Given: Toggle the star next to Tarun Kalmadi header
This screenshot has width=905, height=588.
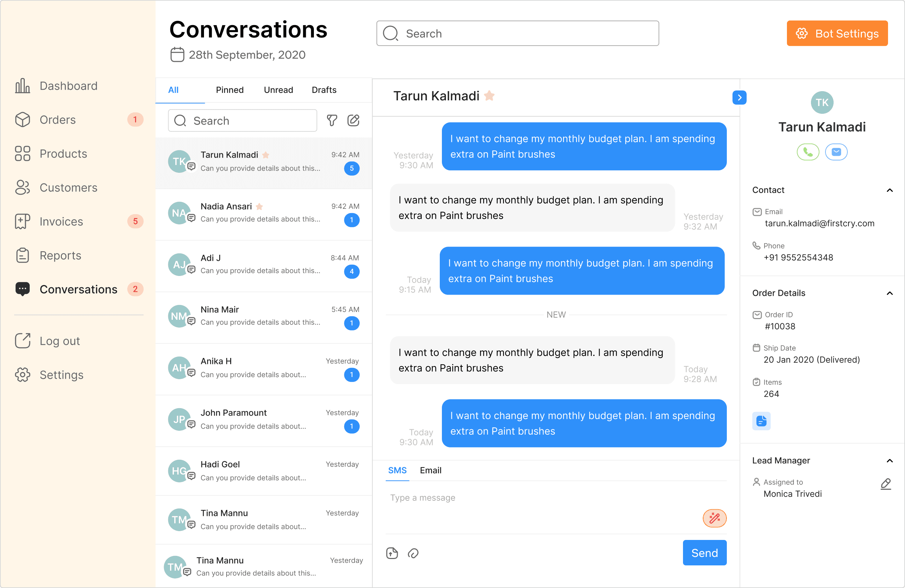Looking at the screenshot, I should (x=489, y=96).
